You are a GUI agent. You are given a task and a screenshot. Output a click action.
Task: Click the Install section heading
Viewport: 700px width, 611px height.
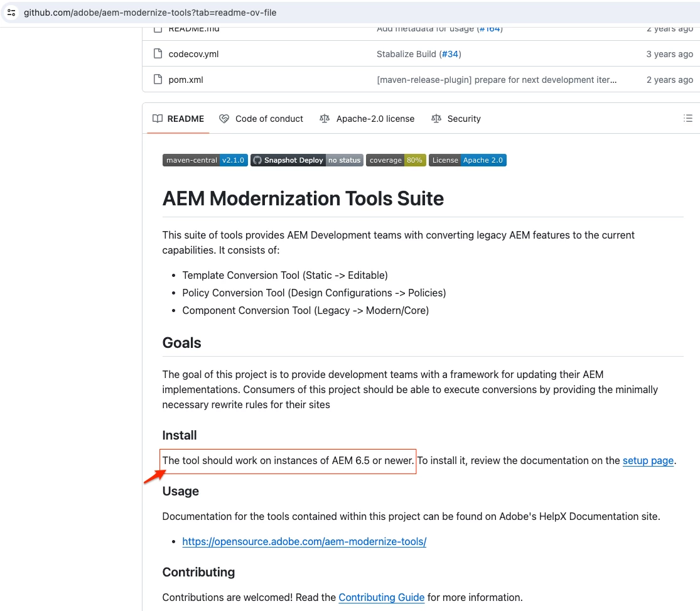point(180,435)
